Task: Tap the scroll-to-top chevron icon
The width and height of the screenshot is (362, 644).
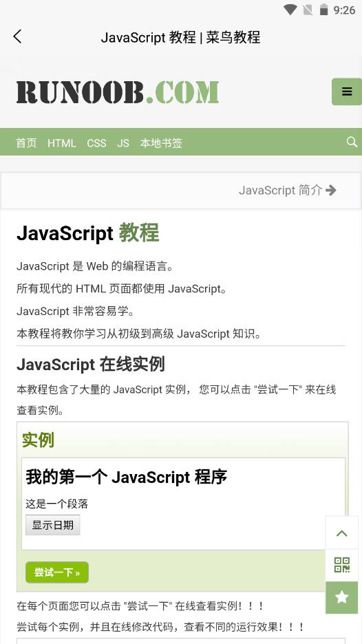Action: coord(342,533)
